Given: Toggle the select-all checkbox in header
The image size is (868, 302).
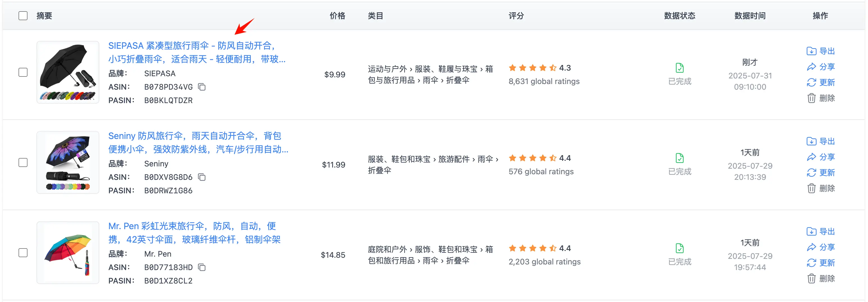Looking at the screenshot, I should (23, 16).
